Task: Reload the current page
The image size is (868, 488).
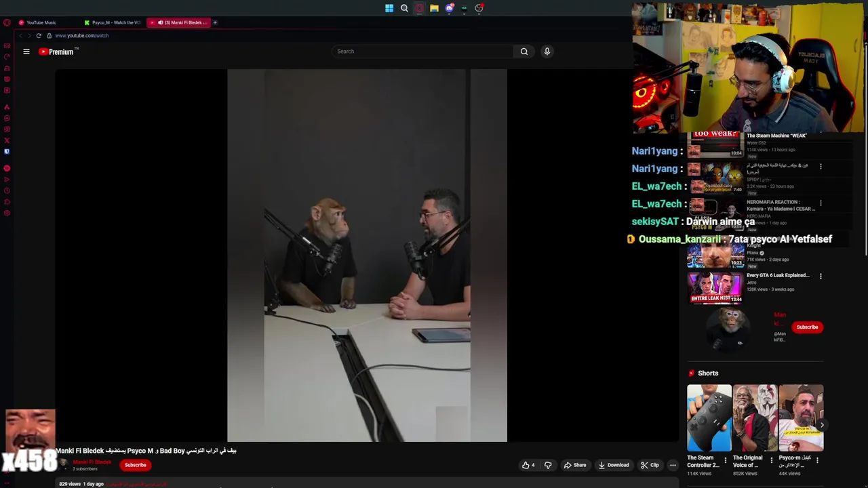Action: [x=39, y=35]
